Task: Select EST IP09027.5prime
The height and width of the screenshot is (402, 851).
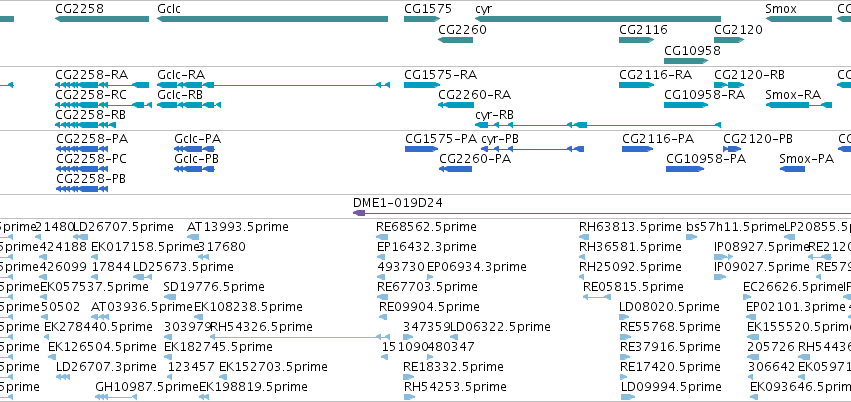Action: [762, 267]
